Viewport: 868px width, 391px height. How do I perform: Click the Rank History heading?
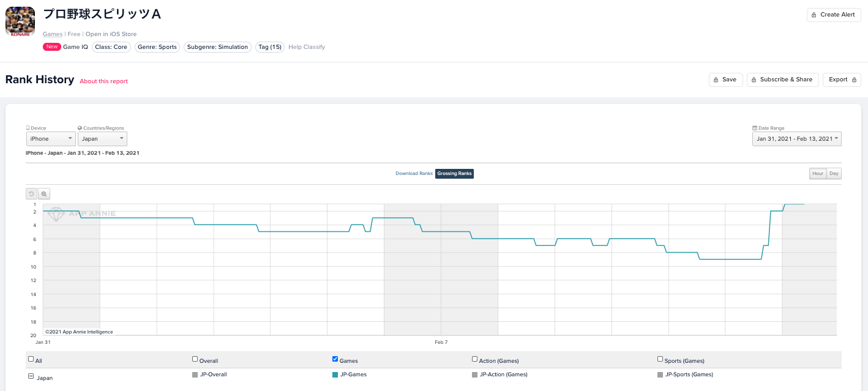(40, 80)
